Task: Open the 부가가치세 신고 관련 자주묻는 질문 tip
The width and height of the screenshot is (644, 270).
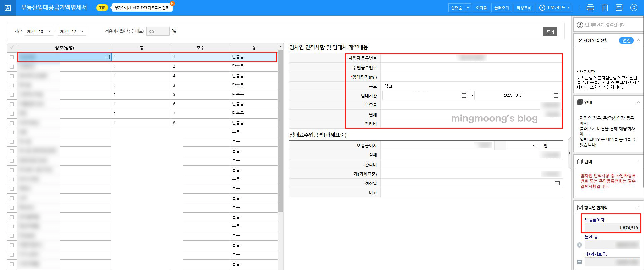Action: (x=142, y=8)
